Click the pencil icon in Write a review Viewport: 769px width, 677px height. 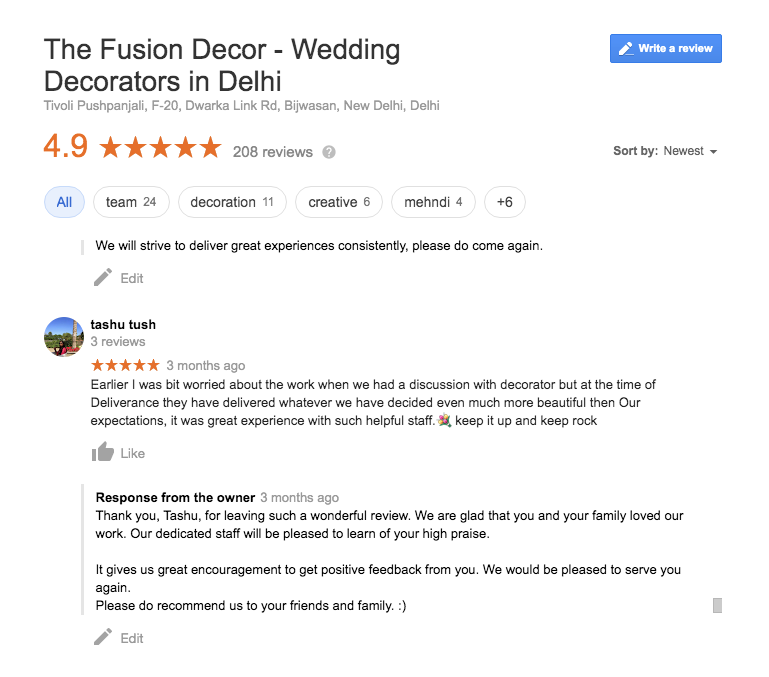pos(626,48)
